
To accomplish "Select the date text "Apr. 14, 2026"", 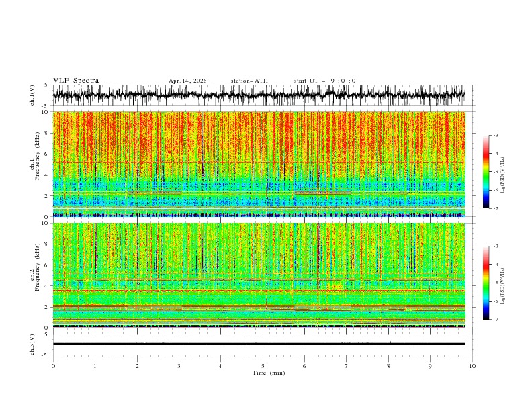I will point(187,81).
